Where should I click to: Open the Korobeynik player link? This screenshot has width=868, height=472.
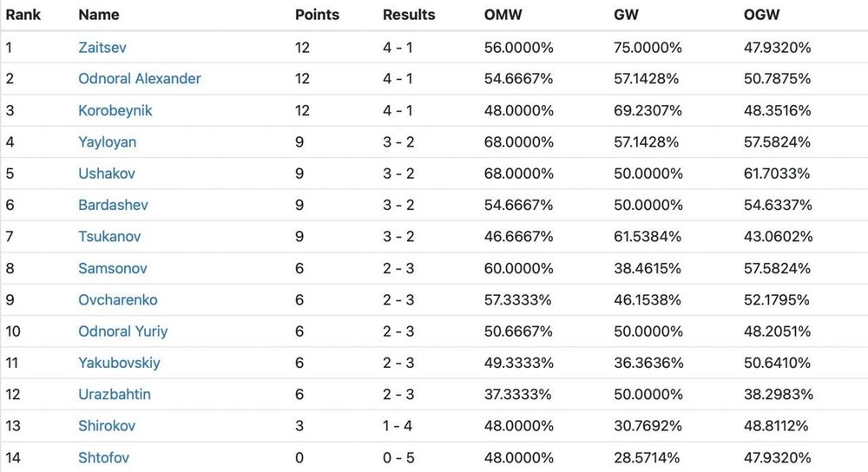115,111
